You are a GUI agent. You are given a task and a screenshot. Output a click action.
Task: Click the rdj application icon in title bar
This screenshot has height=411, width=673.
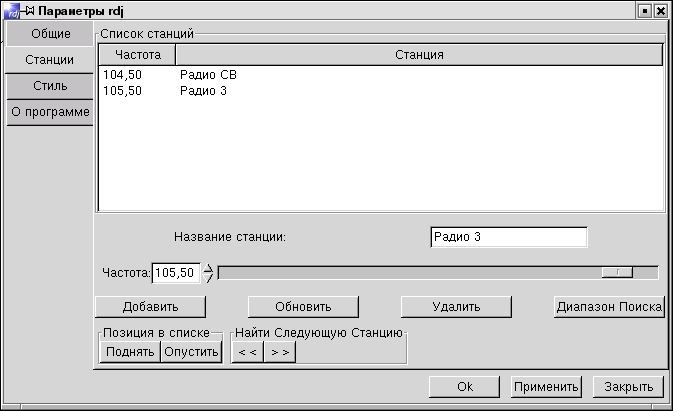pos(12,10)
